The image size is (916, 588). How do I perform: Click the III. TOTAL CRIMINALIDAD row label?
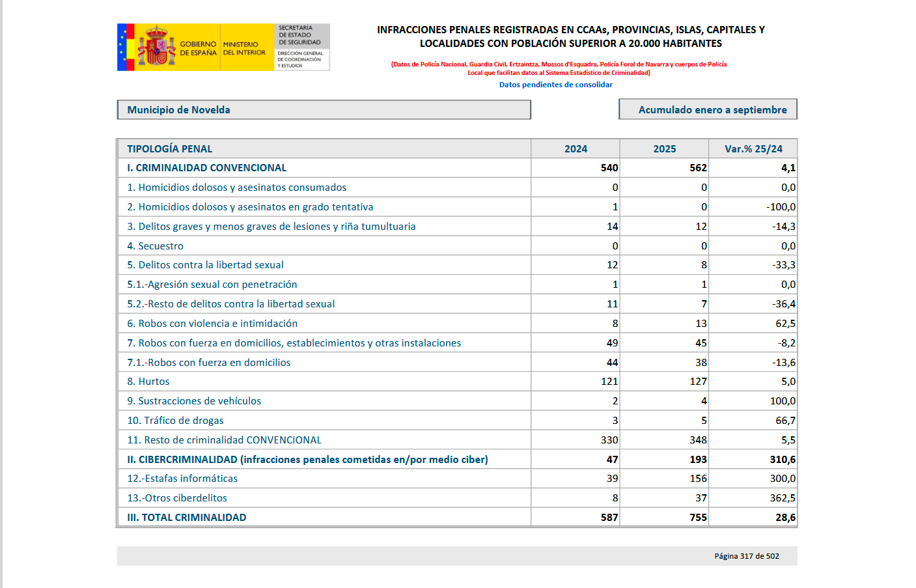pos(187,518)
